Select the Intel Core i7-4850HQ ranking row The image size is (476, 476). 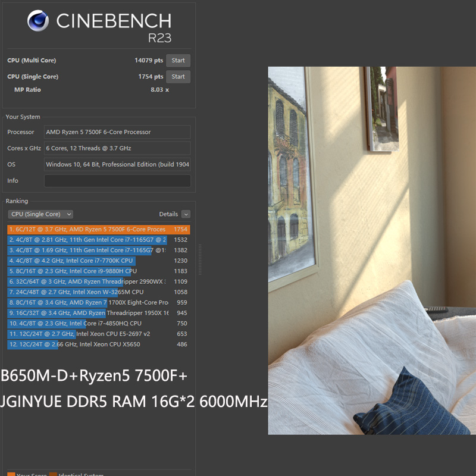click(99, 324)
